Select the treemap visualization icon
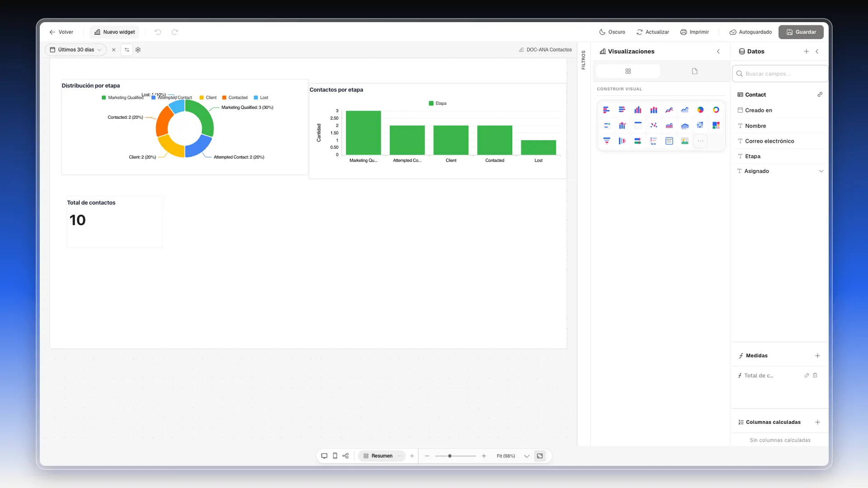This screenshot has height=488, width=868. pos(716,125)
